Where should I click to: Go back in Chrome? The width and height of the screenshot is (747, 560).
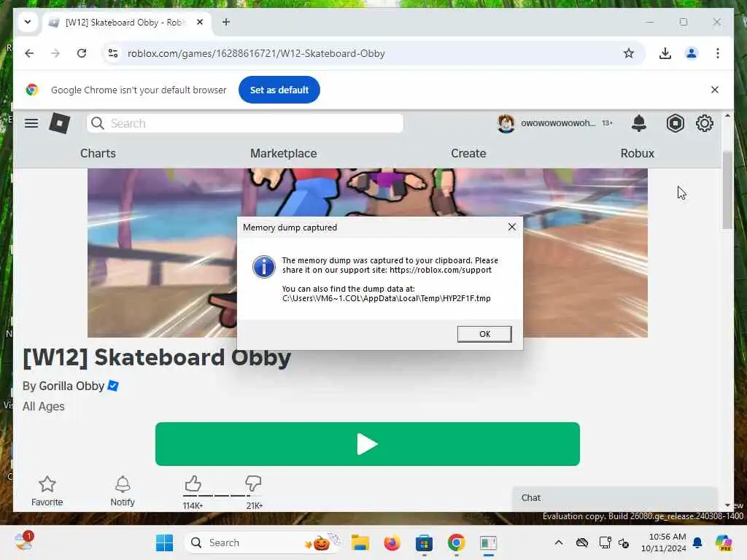[x=29, y=53]
